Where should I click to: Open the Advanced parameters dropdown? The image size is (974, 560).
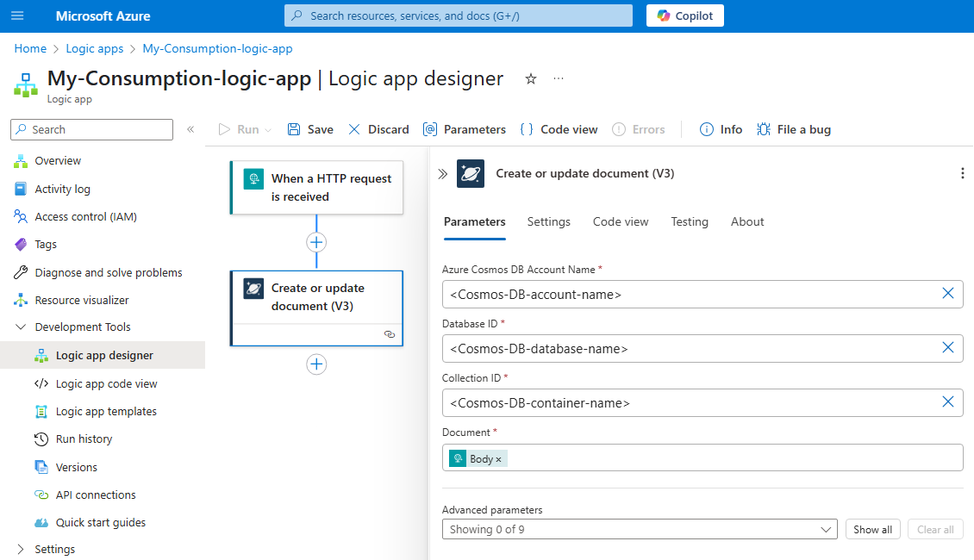[639, 529]
